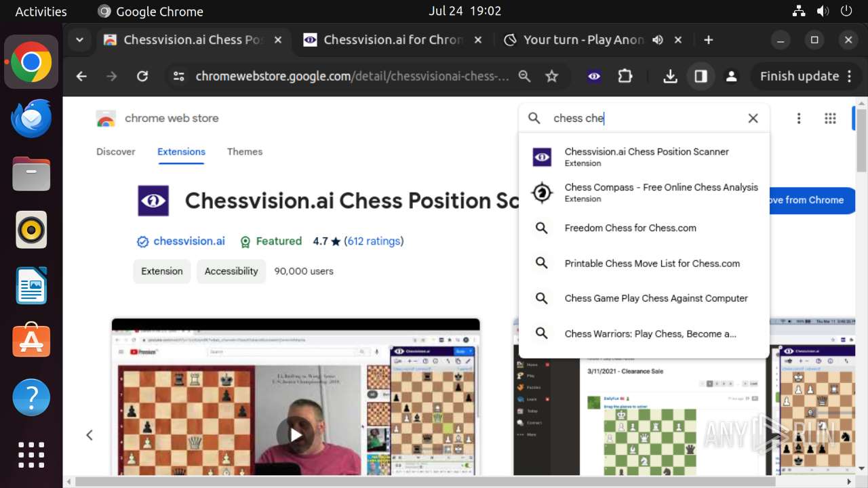Select Freedom Chess for Chess.com suggestion
868x488 pixels.
point(644,228)
